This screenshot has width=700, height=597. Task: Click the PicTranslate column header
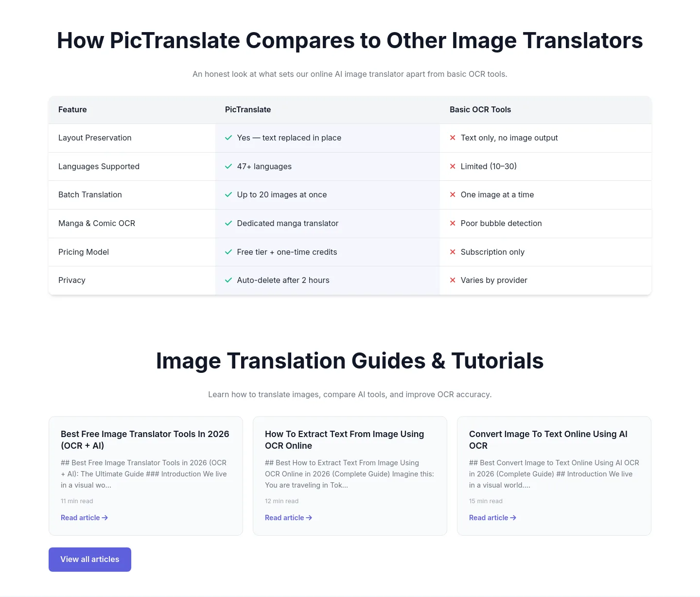point(248,110)
